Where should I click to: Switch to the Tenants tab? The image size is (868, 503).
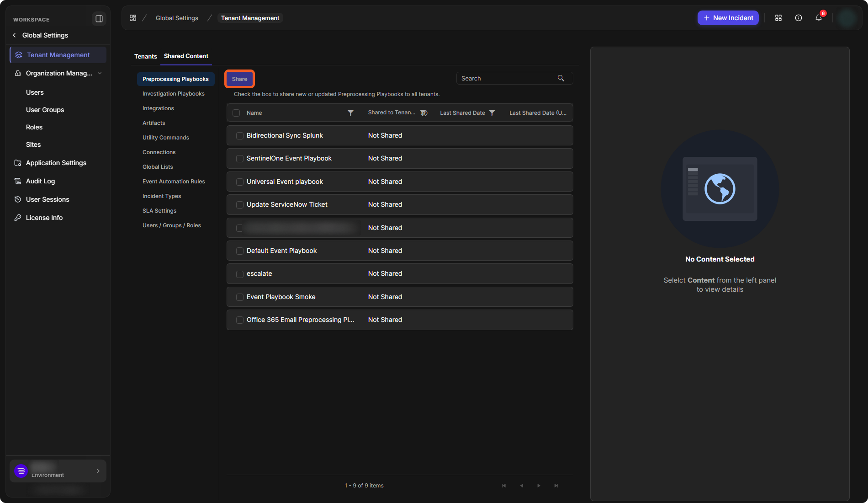tap(146, 56)
